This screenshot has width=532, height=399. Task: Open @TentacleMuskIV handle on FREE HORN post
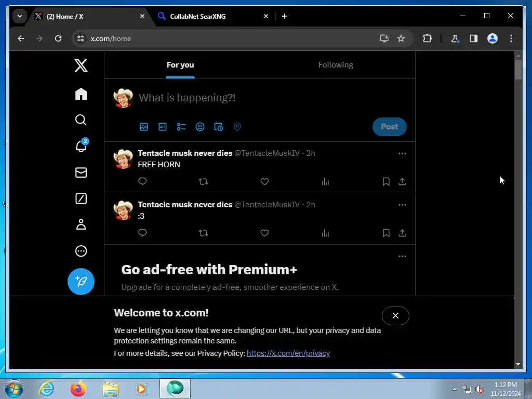(x=267, y=153)
